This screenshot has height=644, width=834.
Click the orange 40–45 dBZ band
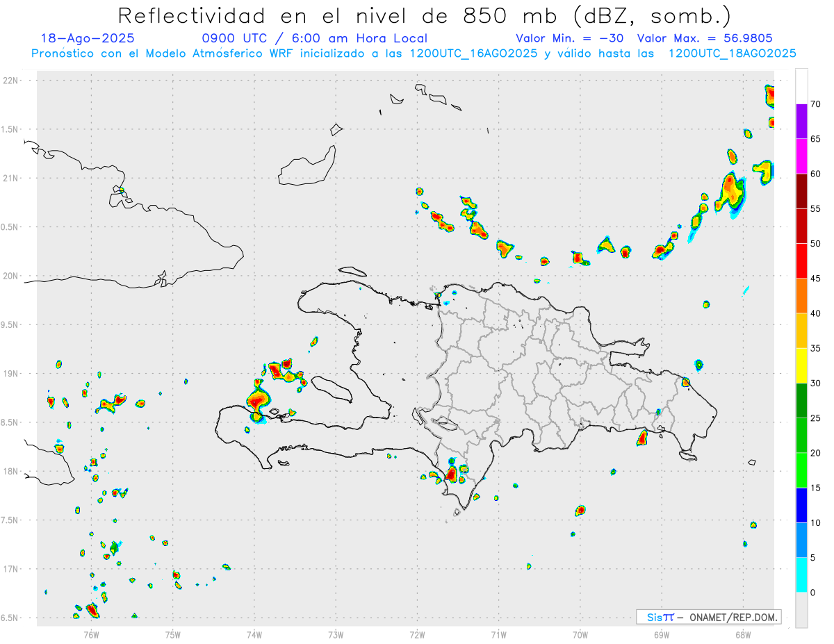tap(801, 296)
